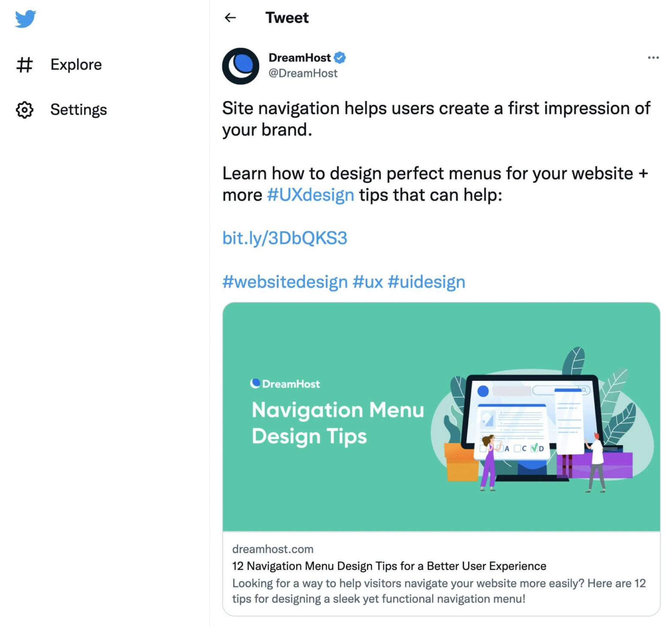
Task: Open the Explore menu item
Action: [76, 65]
